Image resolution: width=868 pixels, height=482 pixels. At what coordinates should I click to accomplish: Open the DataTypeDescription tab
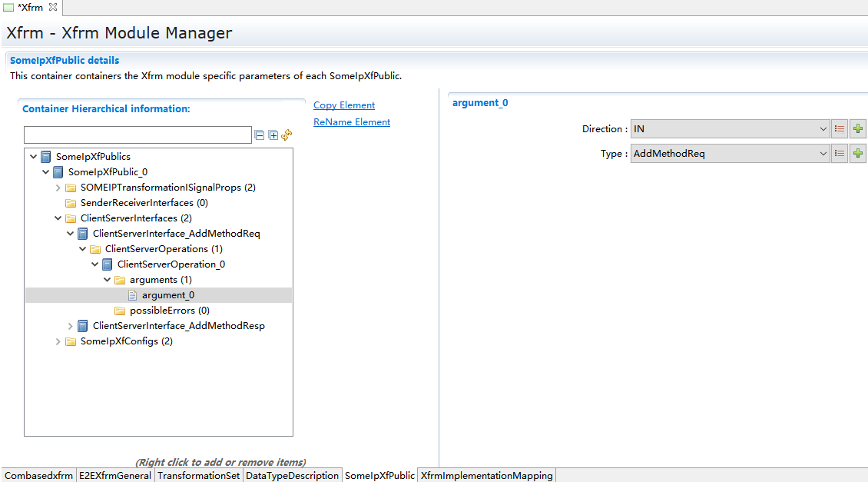(x=292, y=476)
